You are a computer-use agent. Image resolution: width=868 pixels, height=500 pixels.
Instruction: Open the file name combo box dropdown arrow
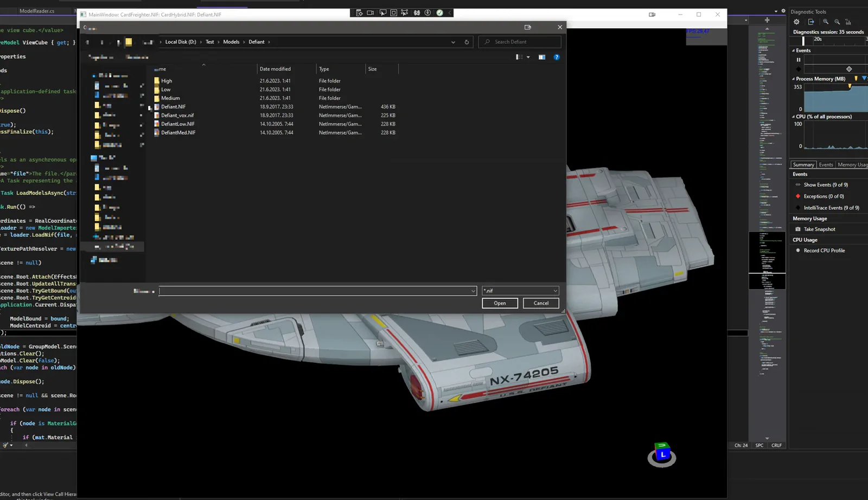pyautogui.click(x=473, y=291)
